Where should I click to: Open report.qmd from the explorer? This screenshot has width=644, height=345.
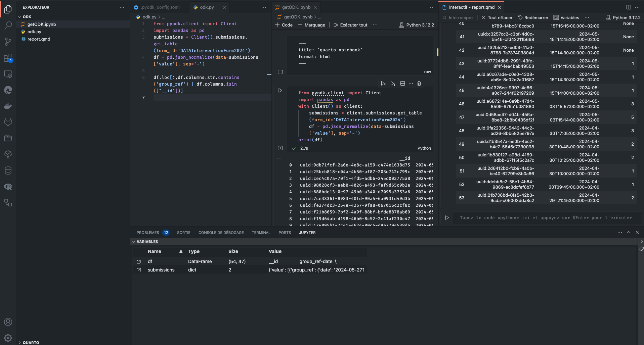39,39
